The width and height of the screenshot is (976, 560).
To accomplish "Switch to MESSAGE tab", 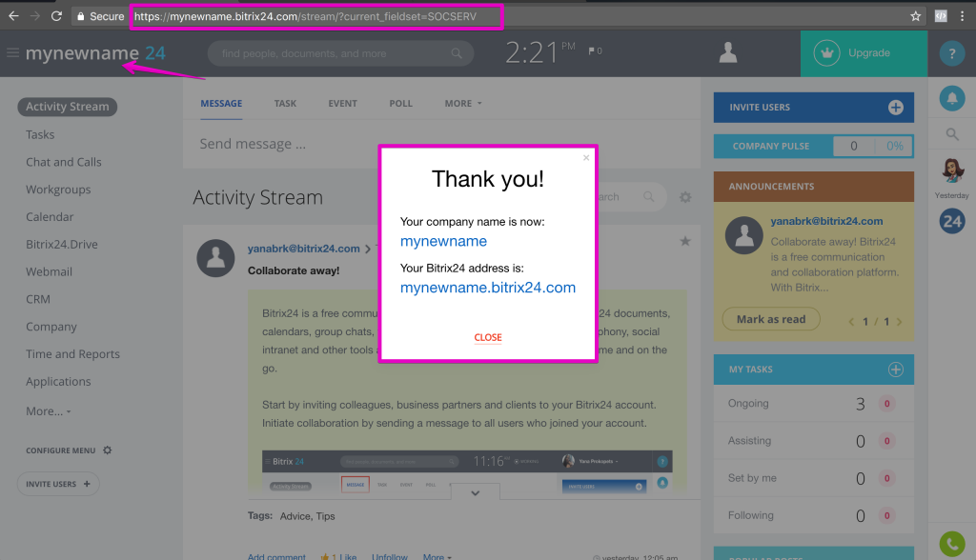I will tap(221, 103).
